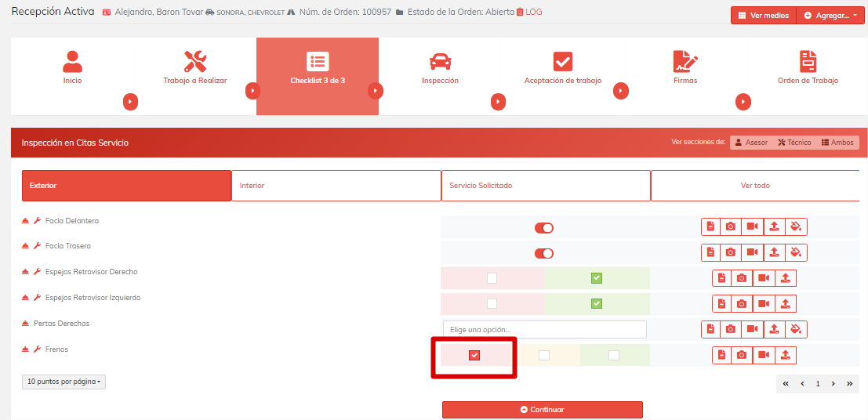Click upload icon for Frenos row
Viewport: 868px width, 420px height.
point(785,355)
